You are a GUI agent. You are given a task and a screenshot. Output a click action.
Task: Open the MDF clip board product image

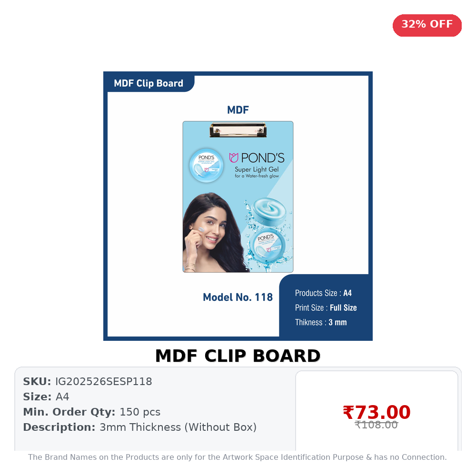(x=238, y=206)
